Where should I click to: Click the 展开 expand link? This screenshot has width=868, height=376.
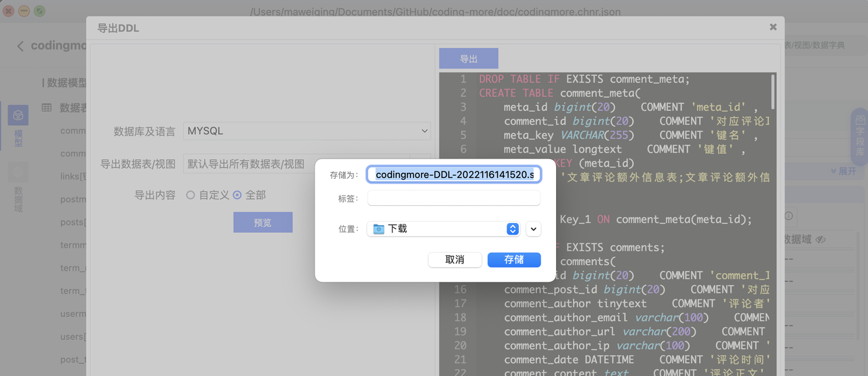[x=844, y=171]
